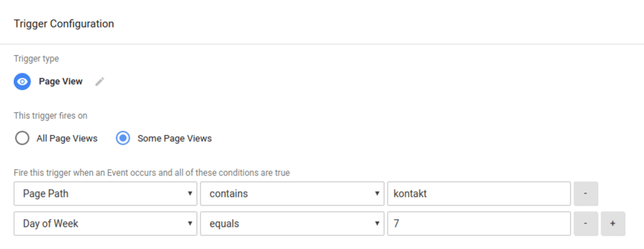Click the 'All Page Views' label text

pyautogui.click(x=67, y=138)
